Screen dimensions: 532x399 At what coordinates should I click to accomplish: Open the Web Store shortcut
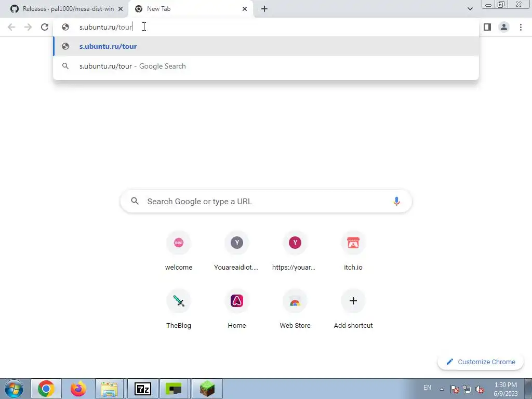295,310
